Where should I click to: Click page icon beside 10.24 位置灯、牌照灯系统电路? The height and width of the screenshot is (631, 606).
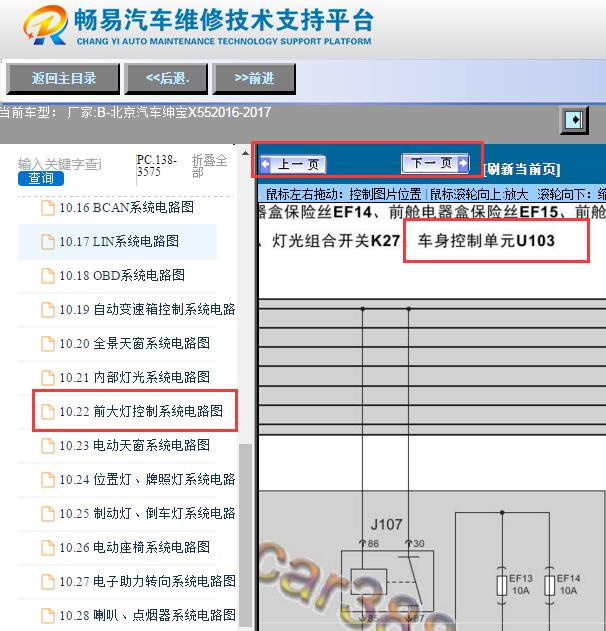pyautogui.click(x=48, y=480)
